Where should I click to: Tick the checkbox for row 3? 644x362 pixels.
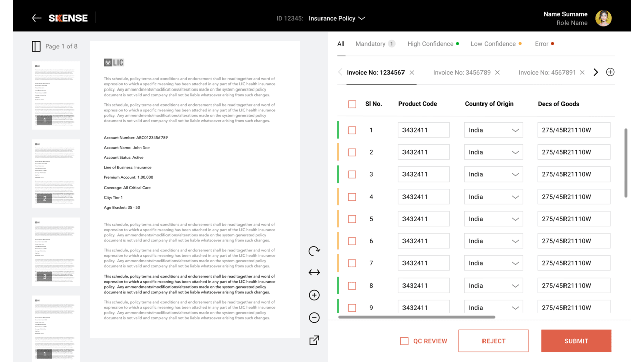(352, 174)
